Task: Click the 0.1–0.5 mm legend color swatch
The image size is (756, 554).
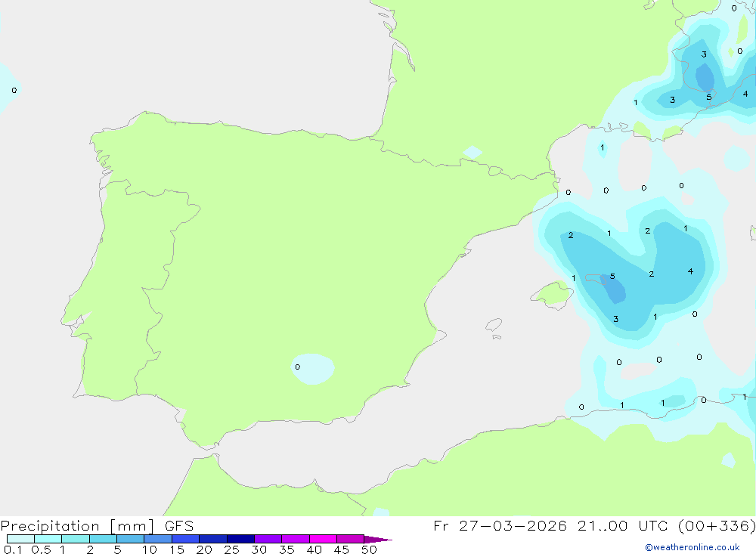Action: pos(20,539)
